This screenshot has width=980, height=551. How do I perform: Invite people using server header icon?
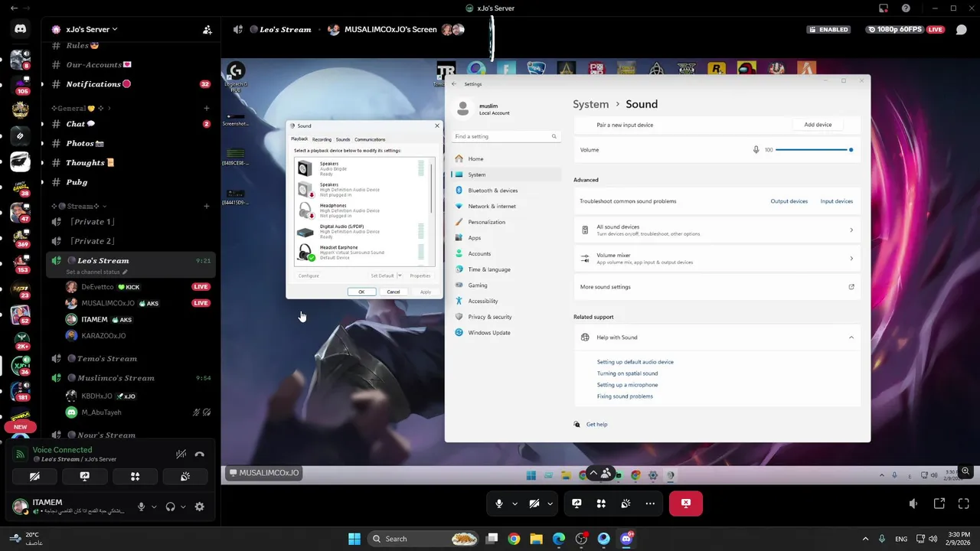pos(207,30)
